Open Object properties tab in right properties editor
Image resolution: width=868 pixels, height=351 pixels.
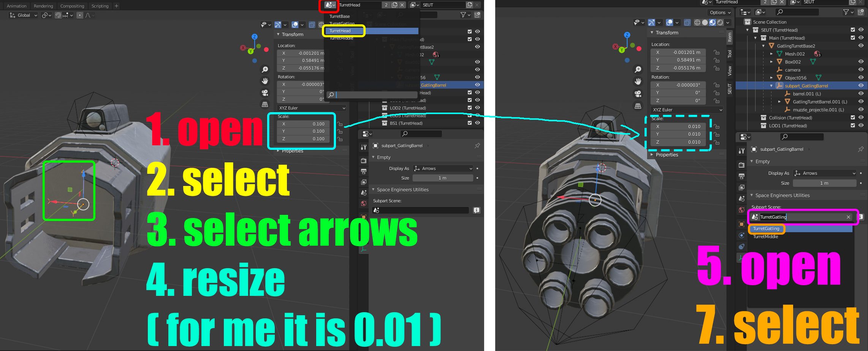(741, 224)
